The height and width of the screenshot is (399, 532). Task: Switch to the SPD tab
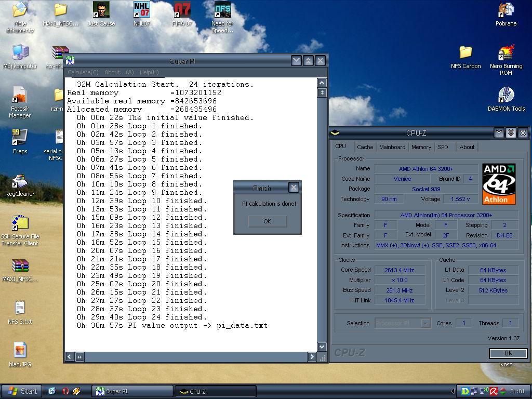(x=443, y=147)
